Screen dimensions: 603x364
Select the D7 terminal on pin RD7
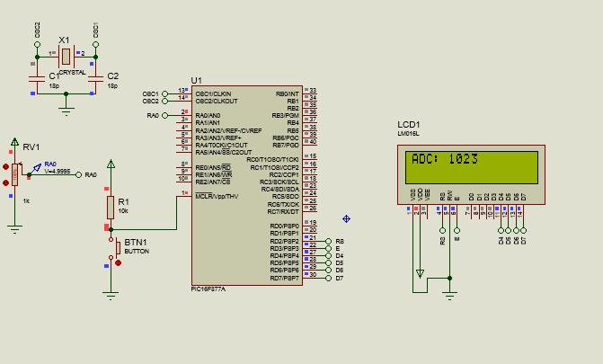[x=328, y=279]
